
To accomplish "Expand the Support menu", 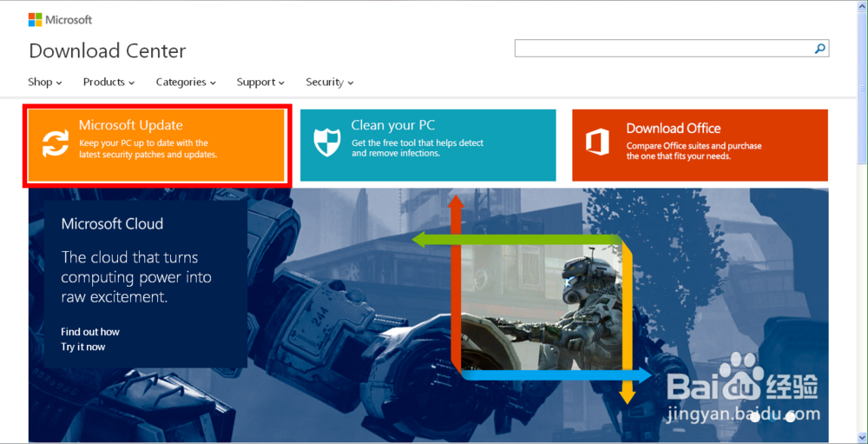I will click(260, 82).
